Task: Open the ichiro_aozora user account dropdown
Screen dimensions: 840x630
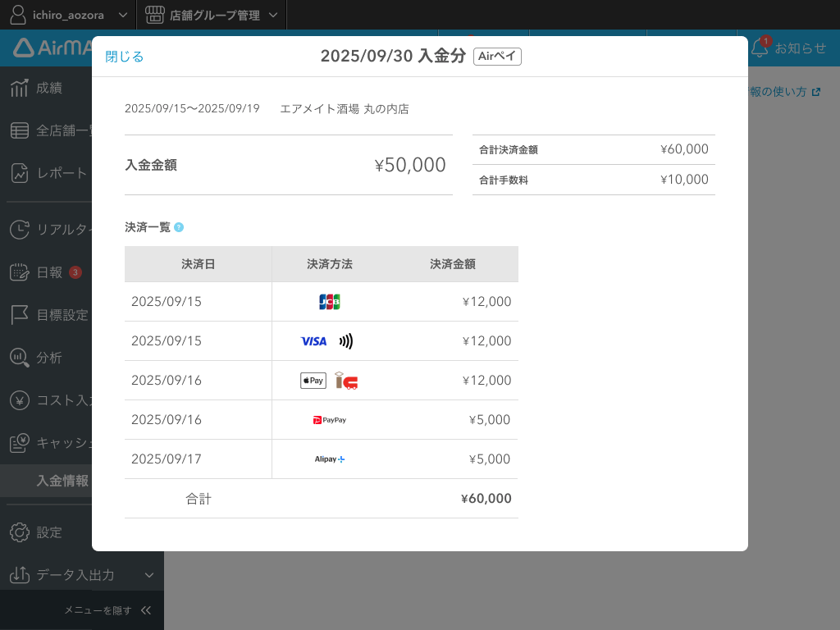Action: click(x=69, y=15)
